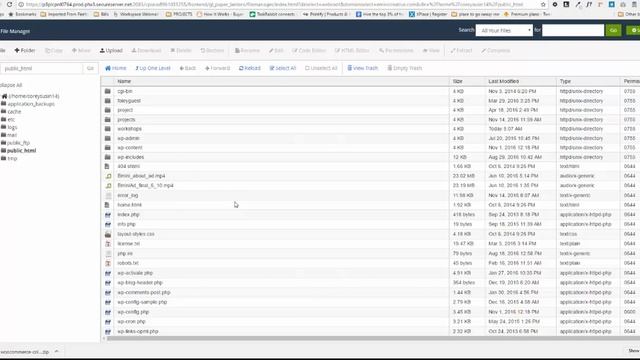Open download item menu chevron
This screenshot has width=640, height=360.
[x=56, y=351]
